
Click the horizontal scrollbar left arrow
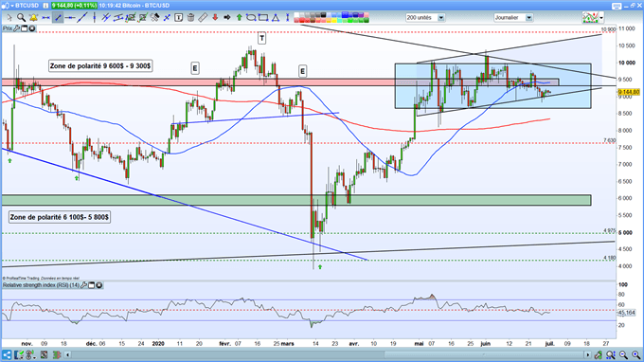pos(68,354)
